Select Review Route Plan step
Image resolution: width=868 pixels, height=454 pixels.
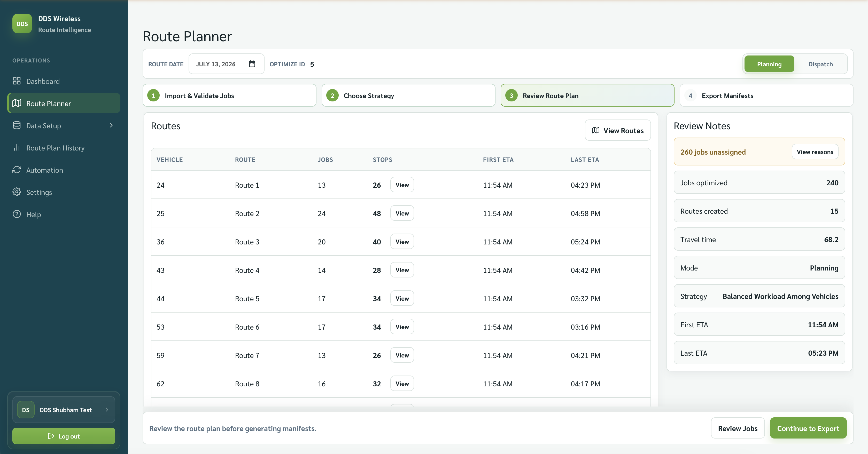pyautogui.click(x=587, y=95)
